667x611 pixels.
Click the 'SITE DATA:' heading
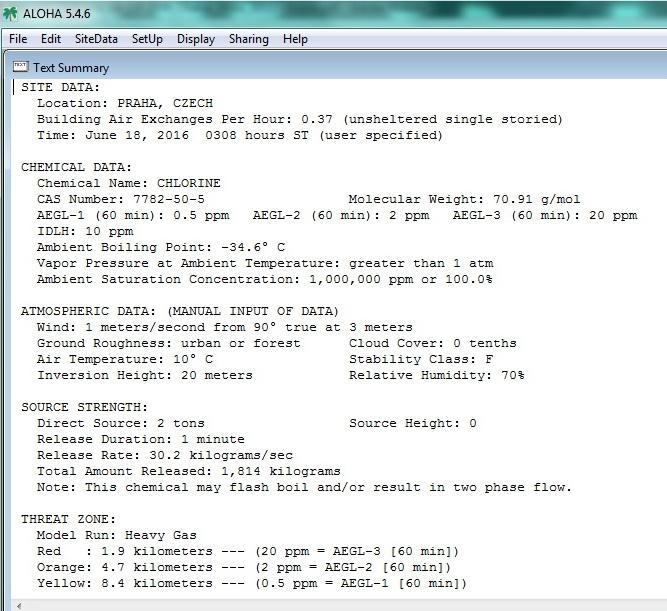point(60,88)
